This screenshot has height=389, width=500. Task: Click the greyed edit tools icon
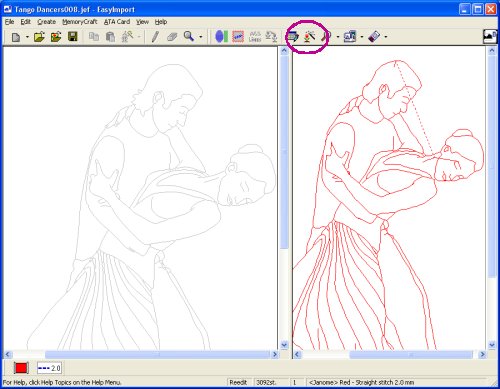[127, 36]
